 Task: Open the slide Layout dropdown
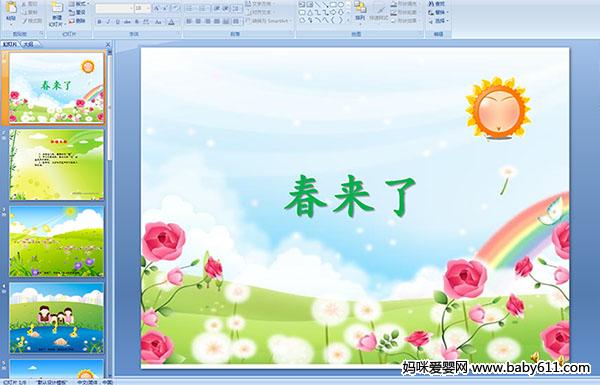click(x=79, y=4)
